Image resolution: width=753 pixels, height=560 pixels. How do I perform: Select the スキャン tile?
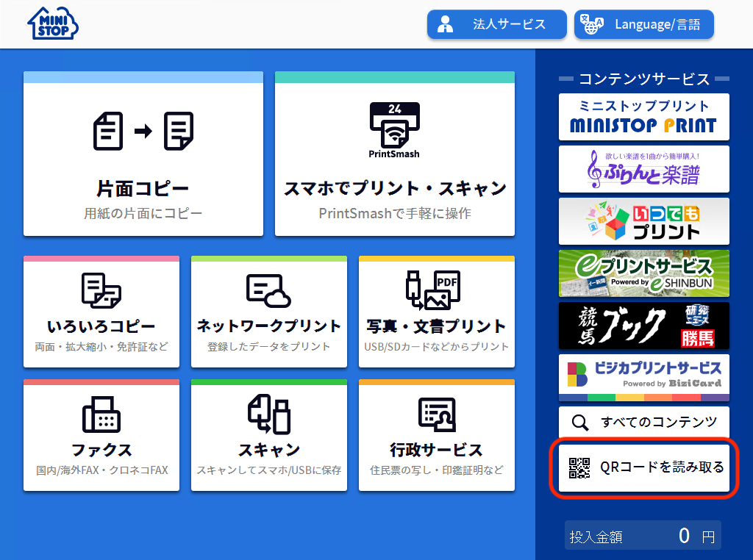tap(268, 435)
